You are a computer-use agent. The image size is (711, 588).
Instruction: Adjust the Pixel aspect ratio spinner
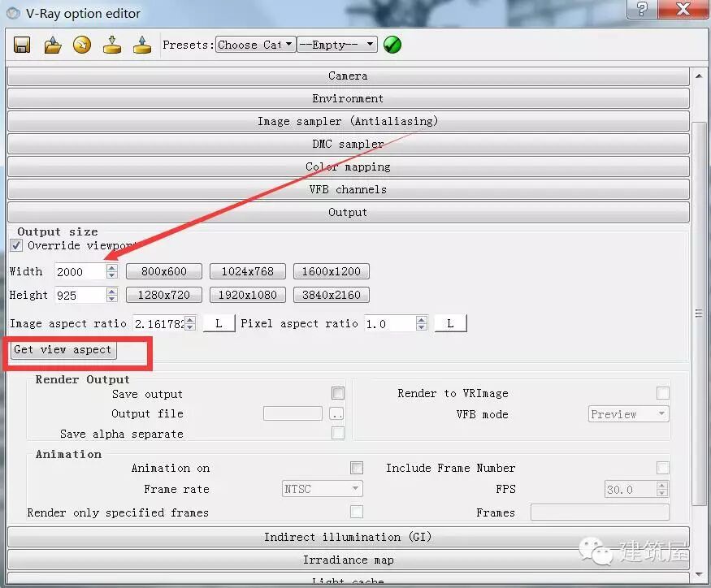422,323
